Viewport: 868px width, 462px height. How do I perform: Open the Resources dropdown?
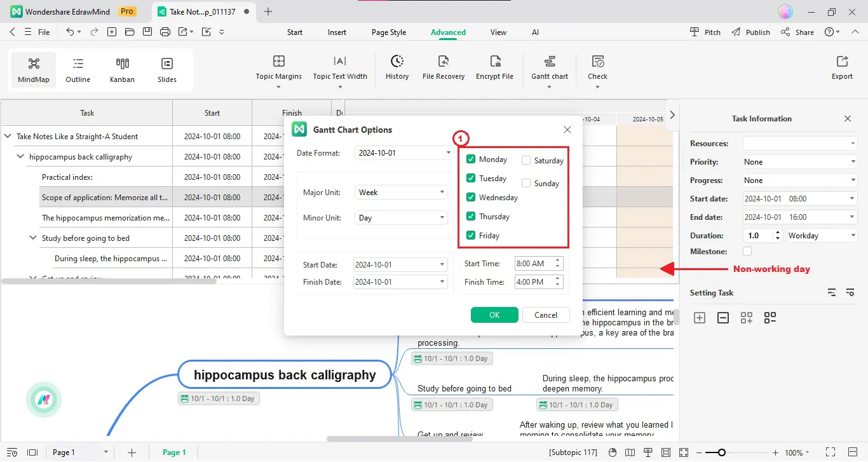800,143
